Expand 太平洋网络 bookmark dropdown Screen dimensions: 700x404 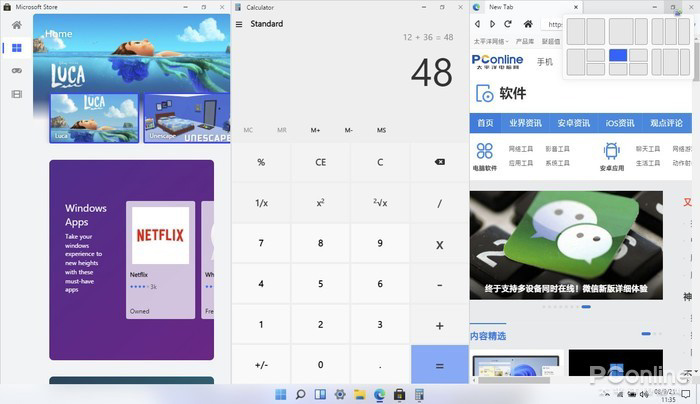[x=491, y=41]
